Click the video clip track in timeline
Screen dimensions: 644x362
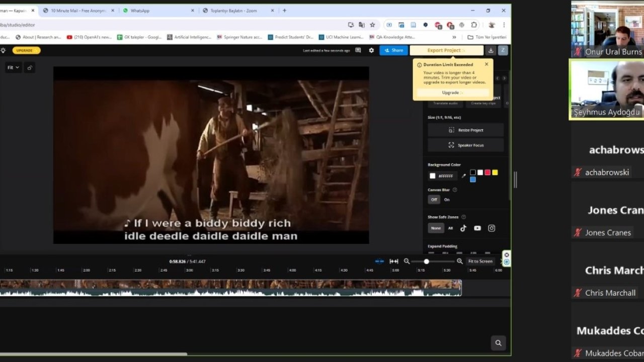230,288
